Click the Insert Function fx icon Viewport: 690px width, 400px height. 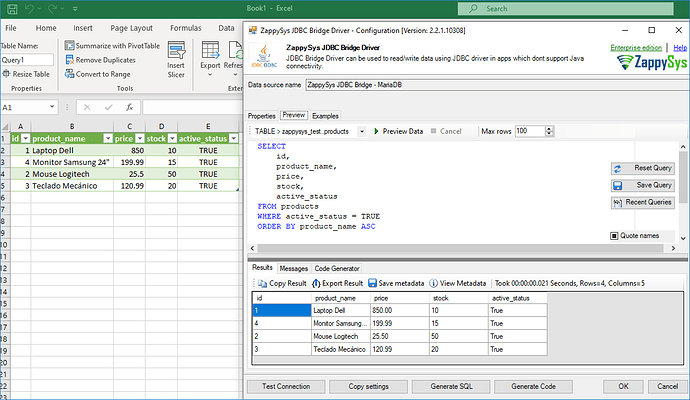[129, 107]
